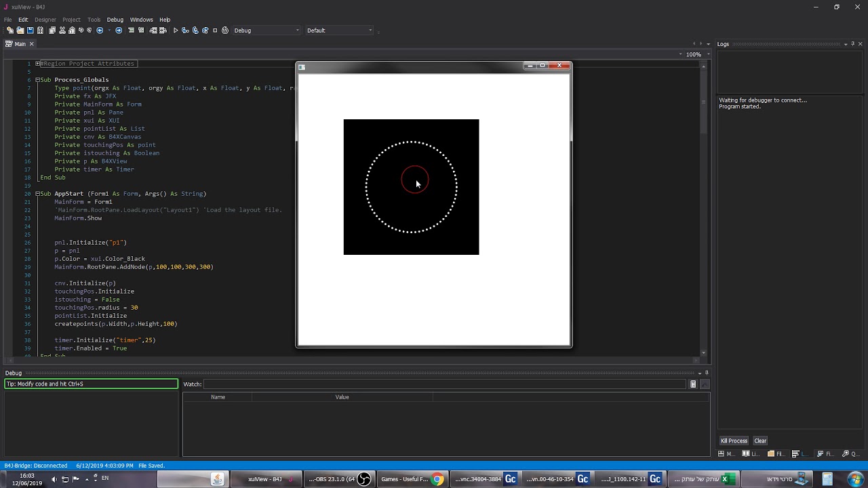868x488 pixels.
Task: Click the Outdent code toolbar icon
Action: click(x=153, y=30)
